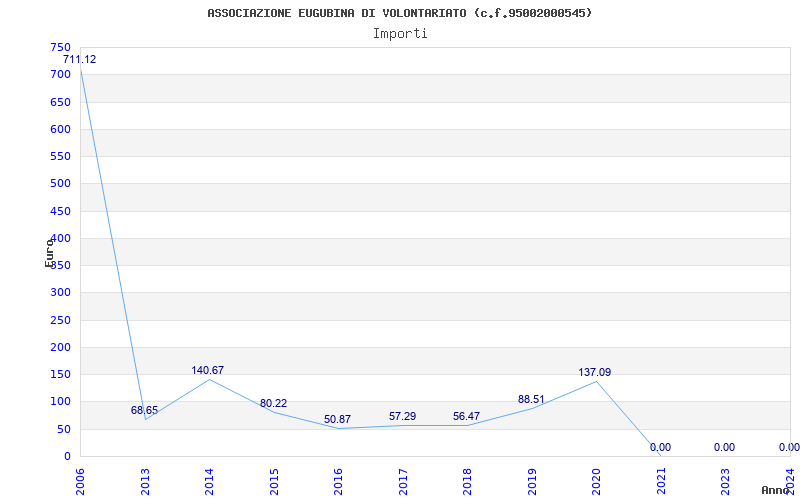Select the 2023 x-axis year label
This screenshot has width=800, height=500.
pos(726,482)
